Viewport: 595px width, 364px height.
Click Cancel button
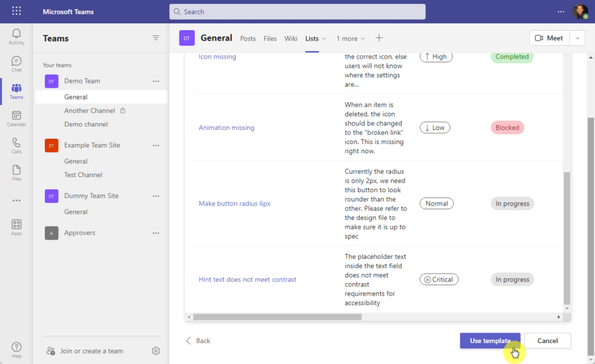[x=547, y=341]
